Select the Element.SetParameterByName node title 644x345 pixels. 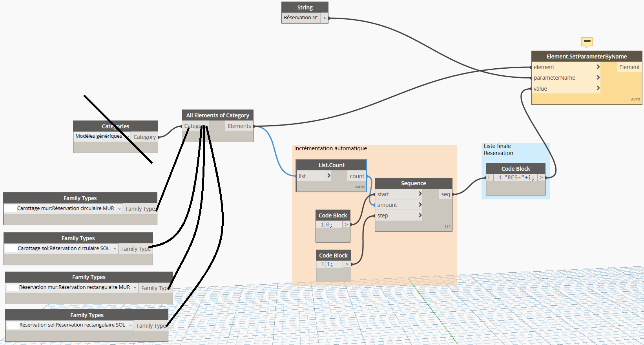[587, 57]
